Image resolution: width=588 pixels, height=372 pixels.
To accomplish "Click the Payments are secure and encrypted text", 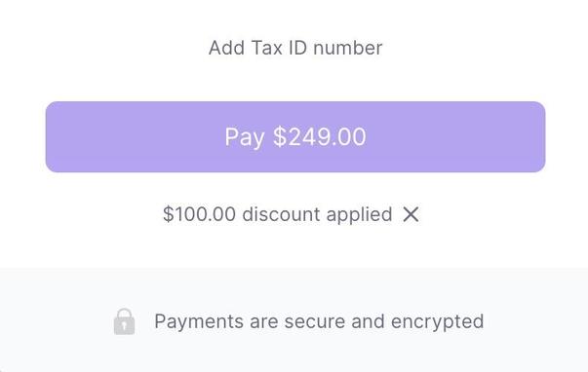I will click(319, 321).
